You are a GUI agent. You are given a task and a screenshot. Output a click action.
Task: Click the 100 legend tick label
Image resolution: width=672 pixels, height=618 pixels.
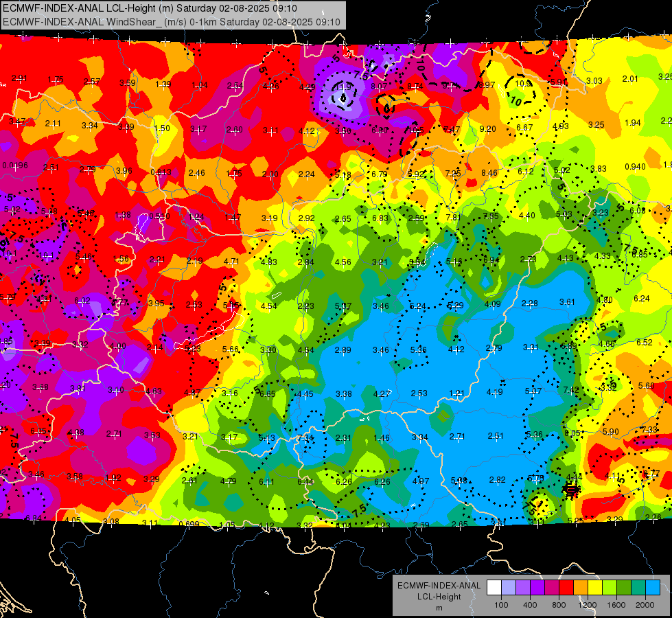(501, 605)
